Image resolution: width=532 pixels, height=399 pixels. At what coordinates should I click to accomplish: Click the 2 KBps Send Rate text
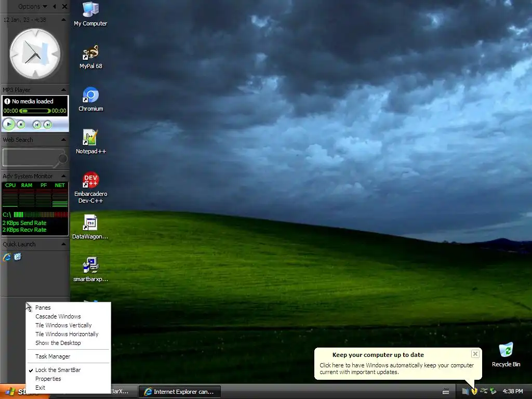click(x=24, y=223)
